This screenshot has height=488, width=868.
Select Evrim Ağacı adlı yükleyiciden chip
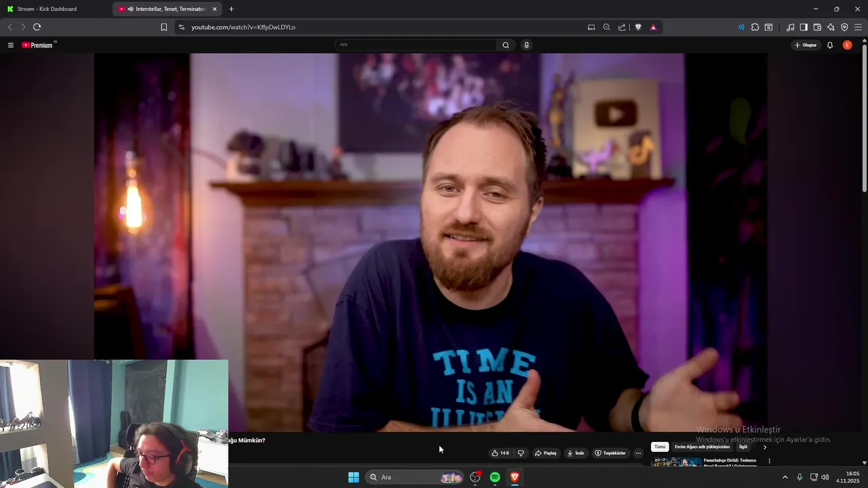[702, 447]
